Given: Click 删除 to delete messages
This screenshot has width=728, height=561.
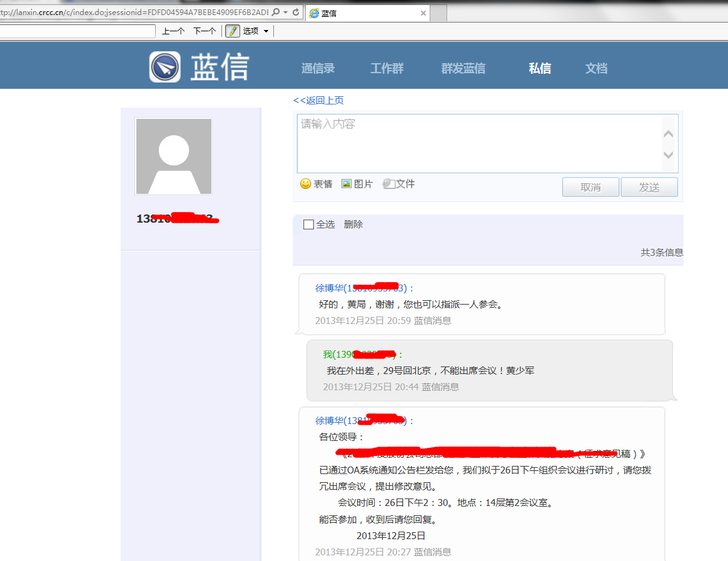Looking at the screenshot, I should point(353,225).
